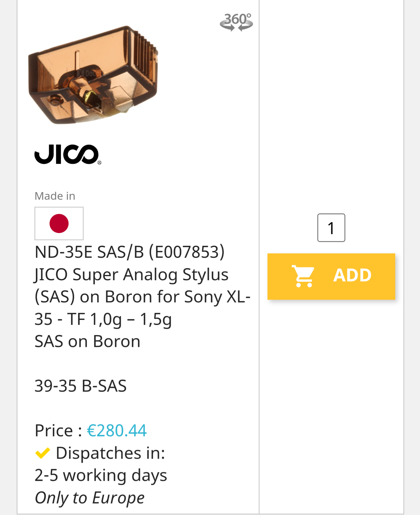Click the 'Made in' label

click(x=55, y=196)
